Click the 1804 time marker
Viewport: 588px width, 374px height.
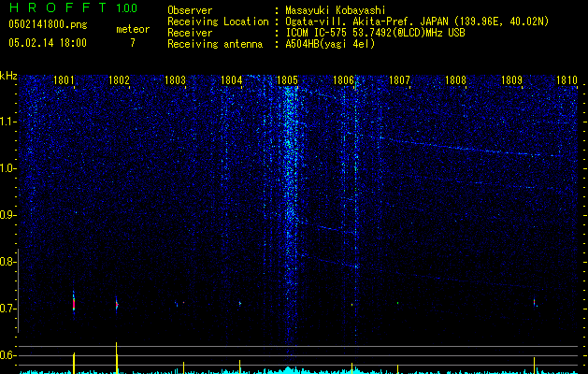coord(232,79)
